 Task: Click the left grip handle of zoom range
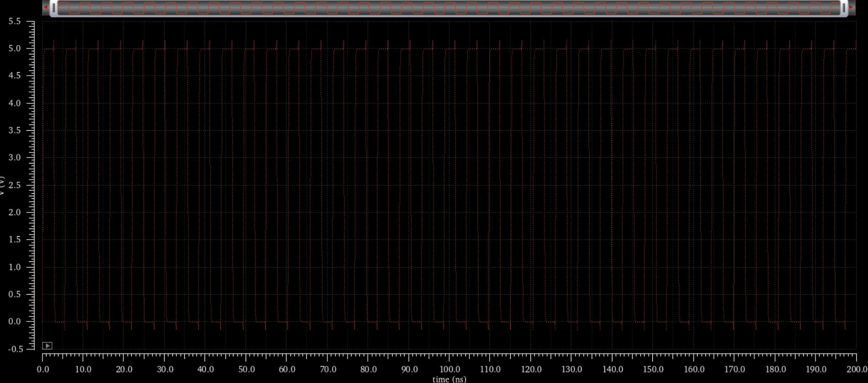coord(54,8)
